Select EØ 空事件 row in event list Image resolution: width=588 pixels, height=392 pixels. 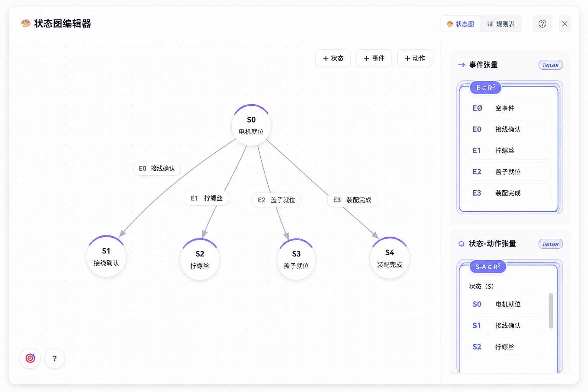[509, 108]
